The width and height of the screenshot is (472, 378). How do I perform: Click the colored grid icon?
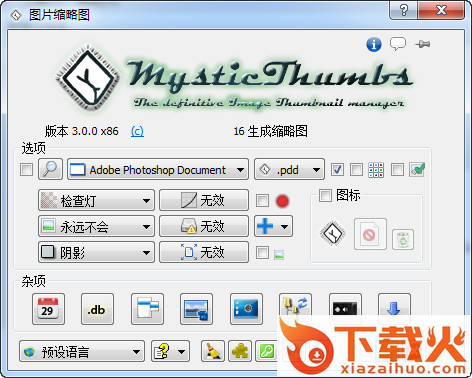(x=376, y=170)
